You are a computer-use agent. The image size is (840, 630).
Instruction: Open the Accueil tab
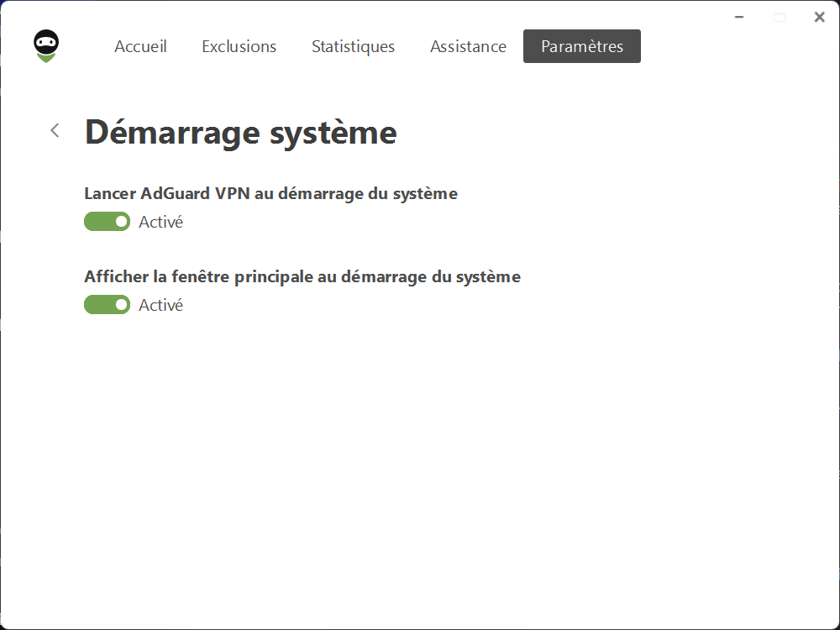pyautogui.click(x=140, y=46)
